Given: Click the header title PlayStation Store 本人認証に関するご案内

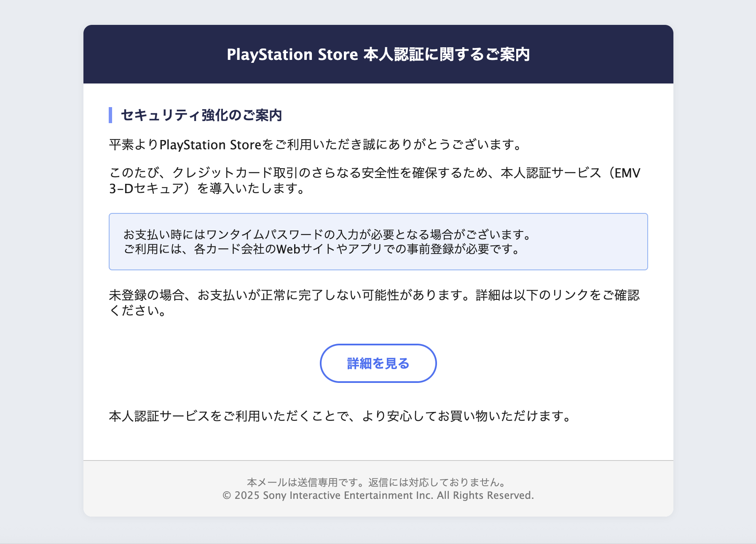Looking at the screenshot, I should point(378,54).
